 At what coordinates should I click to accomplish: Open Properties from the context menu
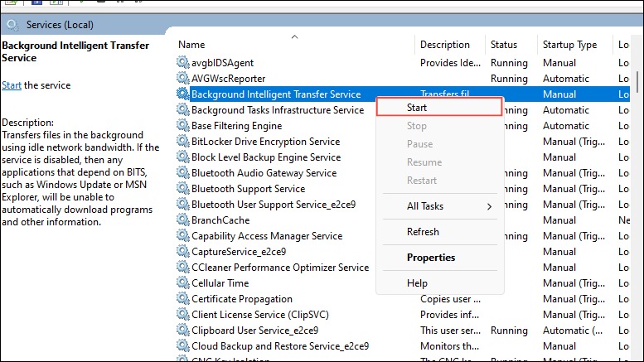click(x=439, y=258)
